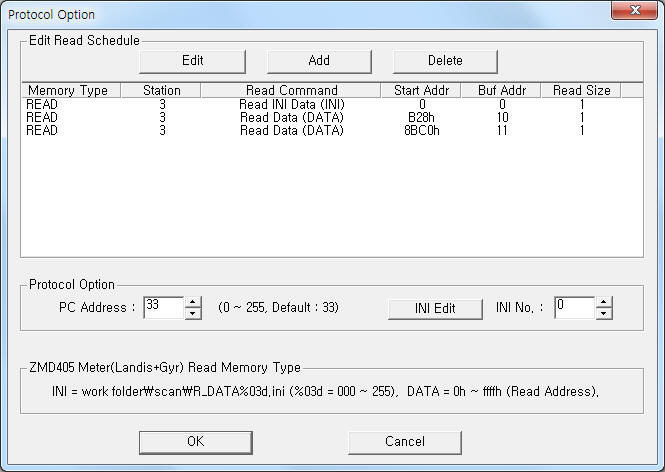The height and width of the screenshot is (472, 665).
Task: Increase PC Address with up arrow
Action: 193,302
